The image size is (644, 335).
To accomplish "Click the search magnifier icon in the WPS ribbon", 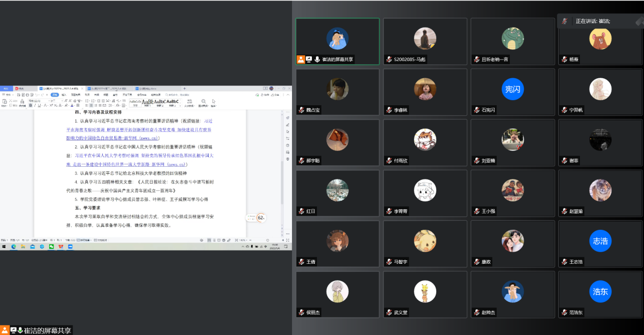I will (x=204, y=102).
